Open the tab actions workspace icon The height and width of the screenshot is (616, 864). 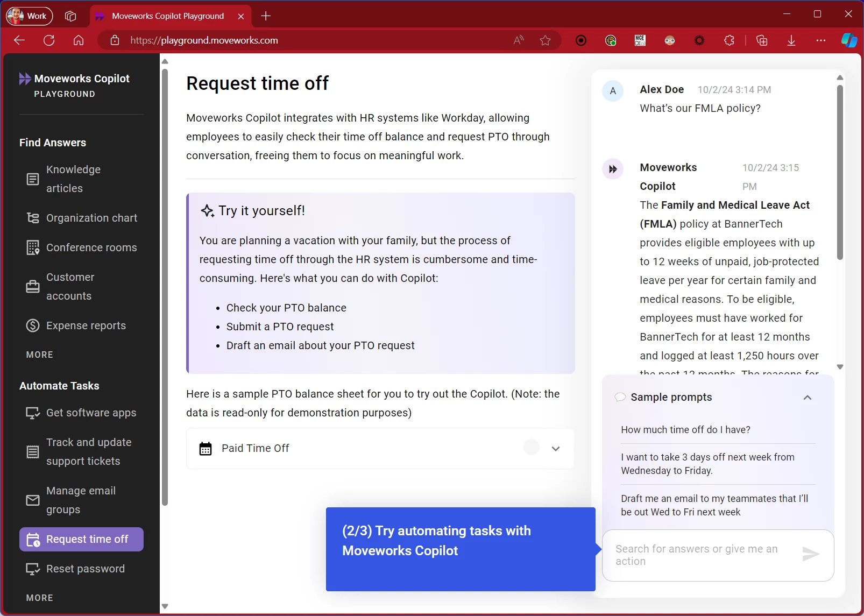click(x=70, y=16)
